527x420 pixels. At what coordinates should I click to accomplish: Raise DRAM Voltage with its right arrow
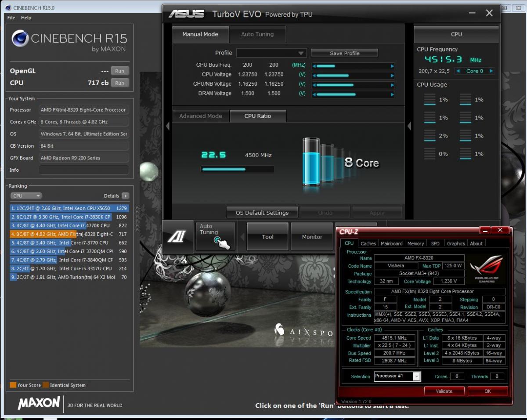click(392, 94)
